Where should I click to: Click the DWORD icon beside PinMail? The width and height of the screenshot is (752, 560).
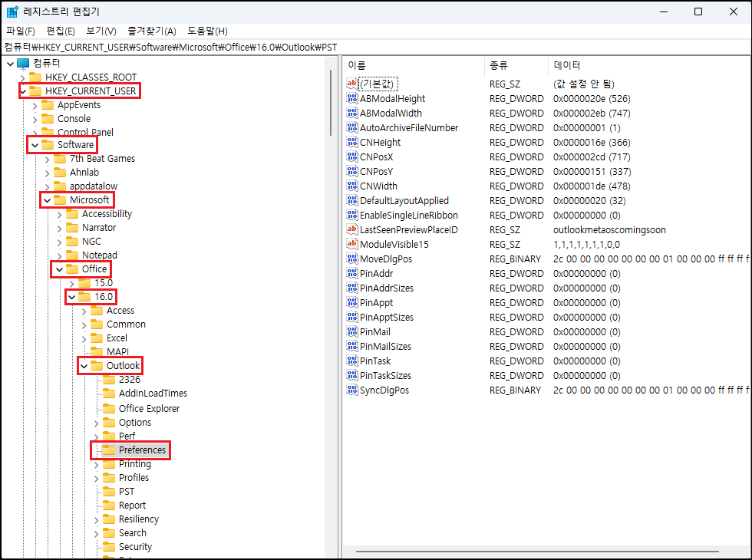(x=352, y=331)
